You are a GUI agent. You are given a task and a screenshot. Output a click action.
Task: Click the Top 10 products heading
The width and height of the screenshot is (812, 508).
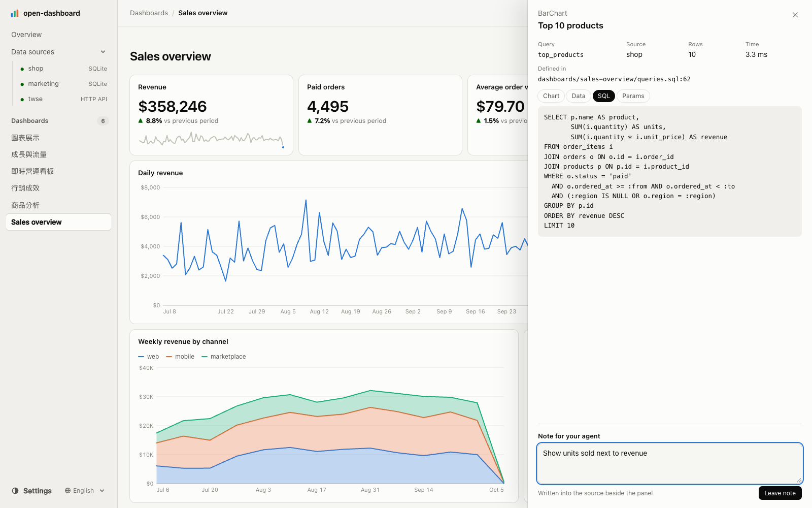click(x=570, y=25)
